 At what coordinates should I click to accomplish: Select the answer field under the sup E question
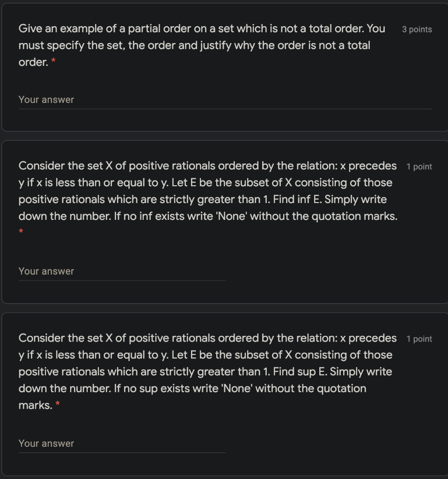click(122, 444)
